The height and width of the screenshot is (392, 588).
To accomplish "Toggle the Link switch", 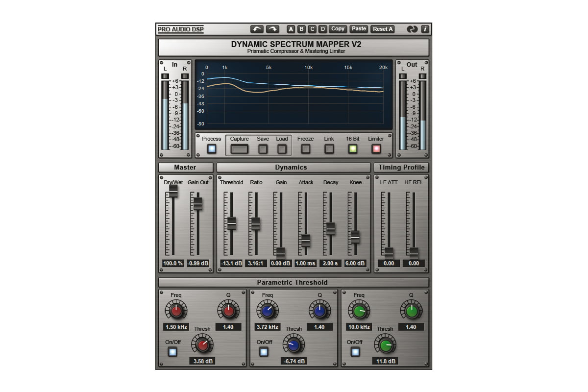I will click(x=329, y=149).
